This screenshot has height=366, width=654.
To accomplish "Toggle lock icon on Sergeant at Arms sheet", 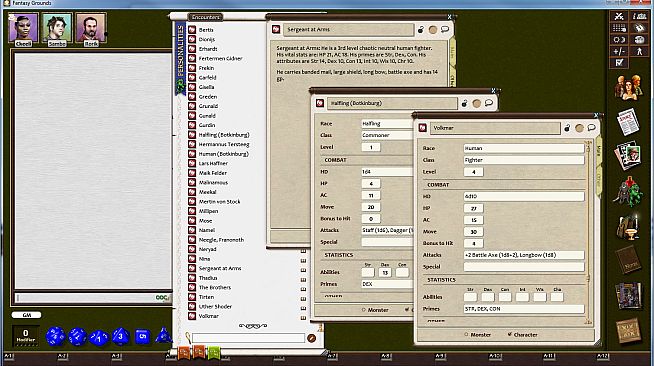I will [x=421, y=29].
